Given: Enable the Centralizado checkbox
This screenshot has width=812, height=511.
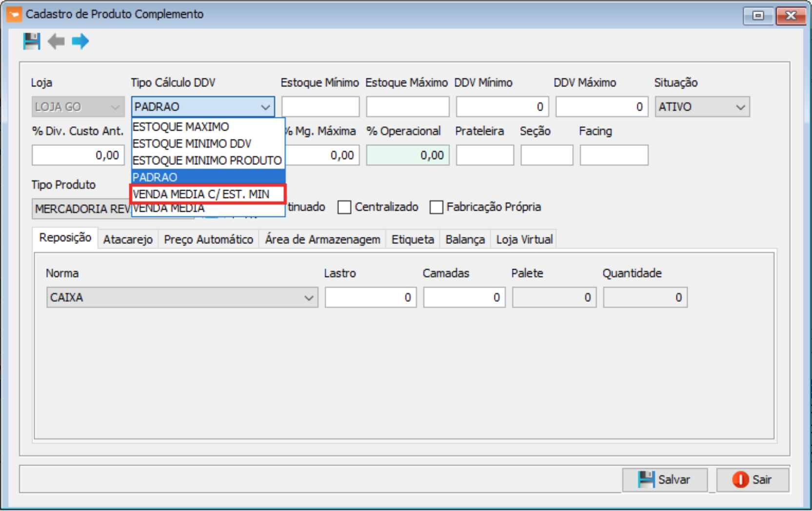Looking at the screenshot, I should click(344, 207).
